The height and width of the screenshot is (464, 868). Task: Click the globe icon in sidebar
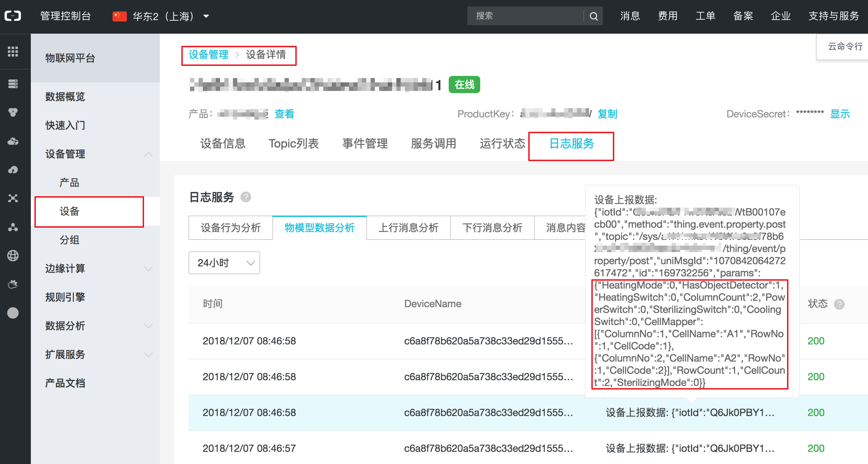(x=13, y=256)
